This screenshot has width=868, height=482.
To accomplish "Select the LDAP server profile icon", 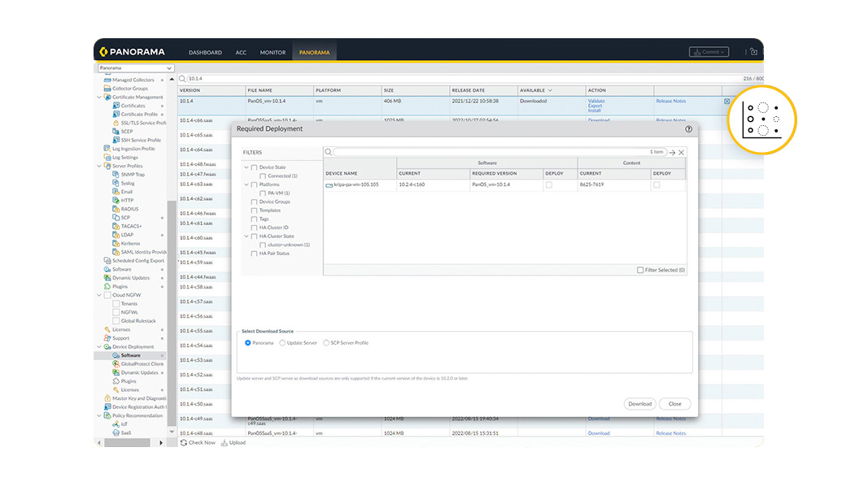I will coord(116,234).
